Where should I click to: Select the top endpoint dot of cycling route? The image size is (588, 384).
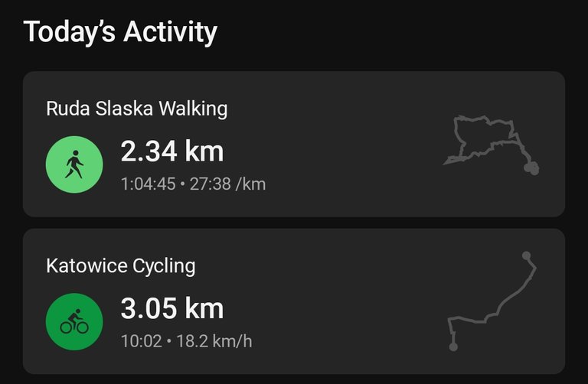527,255
